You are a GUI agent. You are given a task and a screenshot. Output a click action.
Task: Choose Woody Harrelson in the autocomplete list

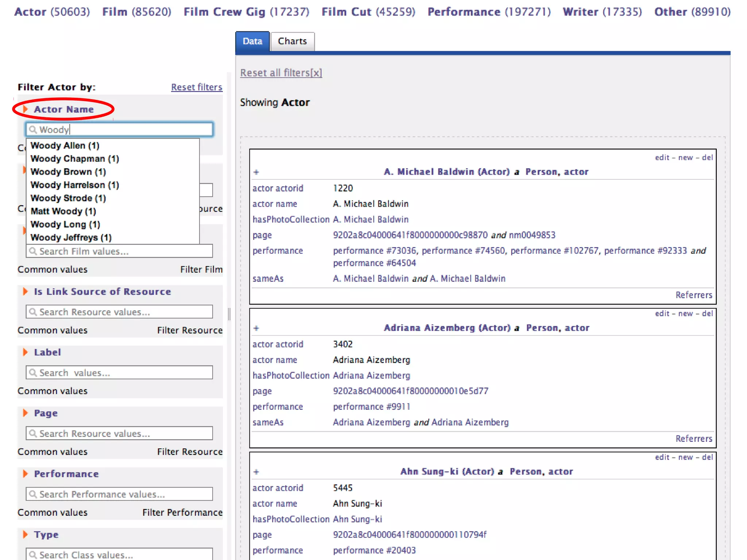[75, 185]
